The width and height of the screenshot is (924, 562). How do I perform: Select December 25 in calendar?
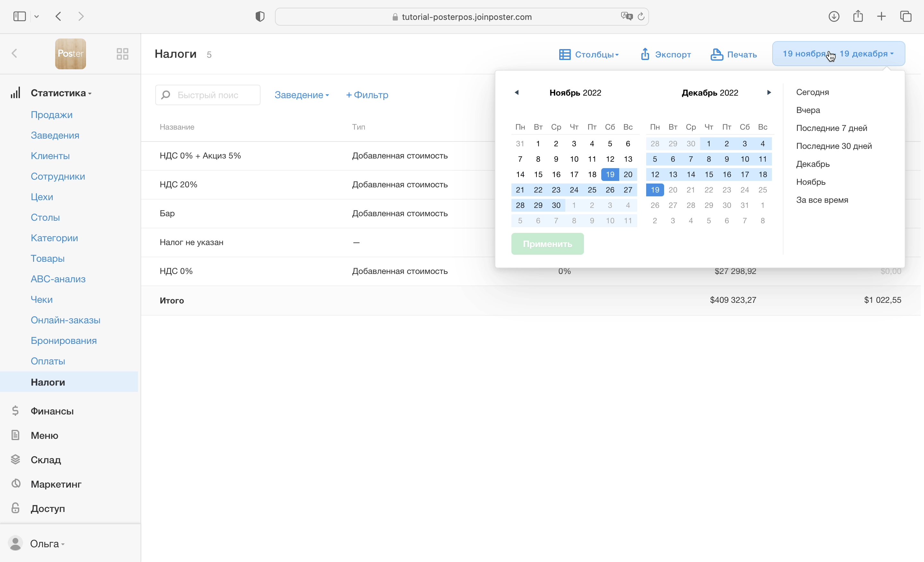coord(762,190)
